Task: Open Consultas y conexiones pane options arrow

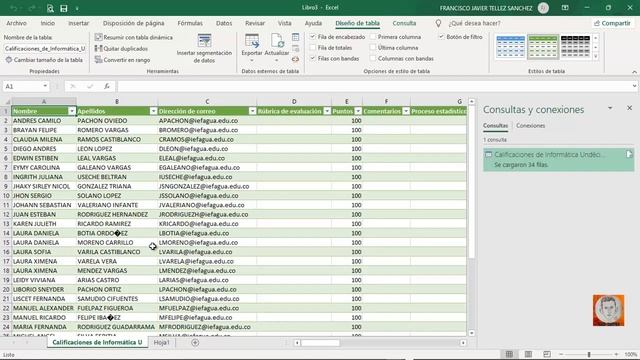Action: (x=610, y=108)
